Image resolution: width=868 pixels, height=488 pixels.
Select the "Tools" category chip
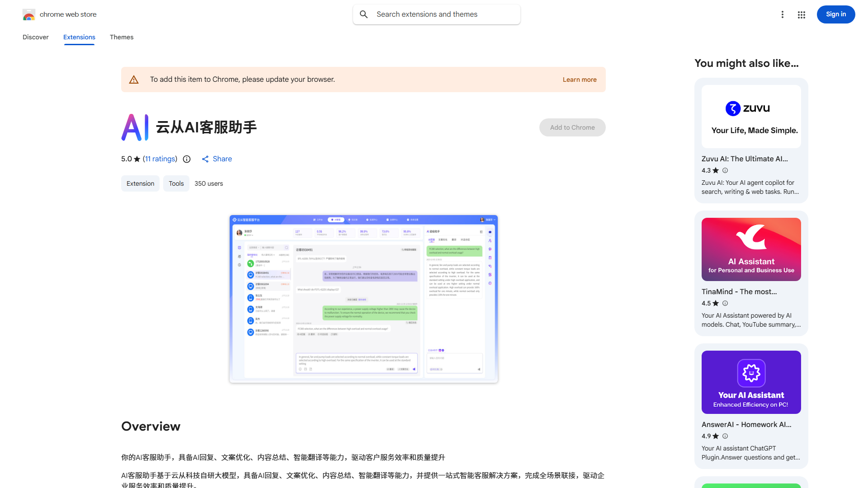coord(176,183)
